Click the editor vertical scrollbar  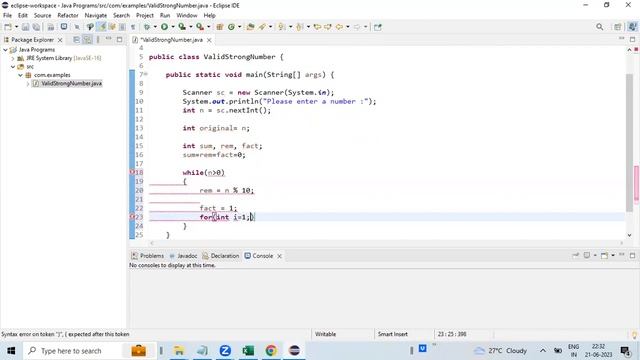point(629,143)
